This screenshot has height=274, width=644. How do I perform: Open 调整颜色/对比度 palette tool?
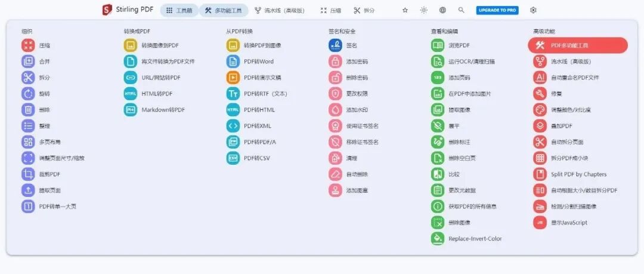pyautogui.click(x=562, y=110)
